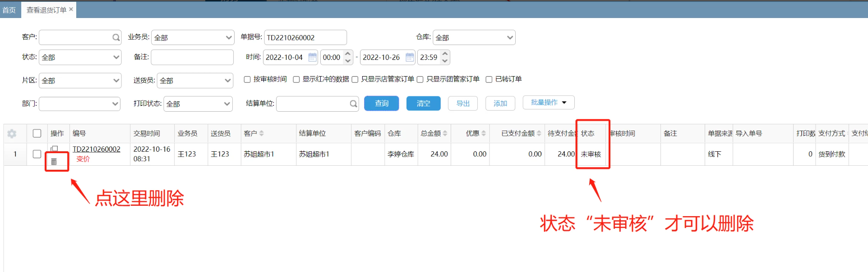
Task: Click search icon in 结算单位 field
Action: point(353,104)
